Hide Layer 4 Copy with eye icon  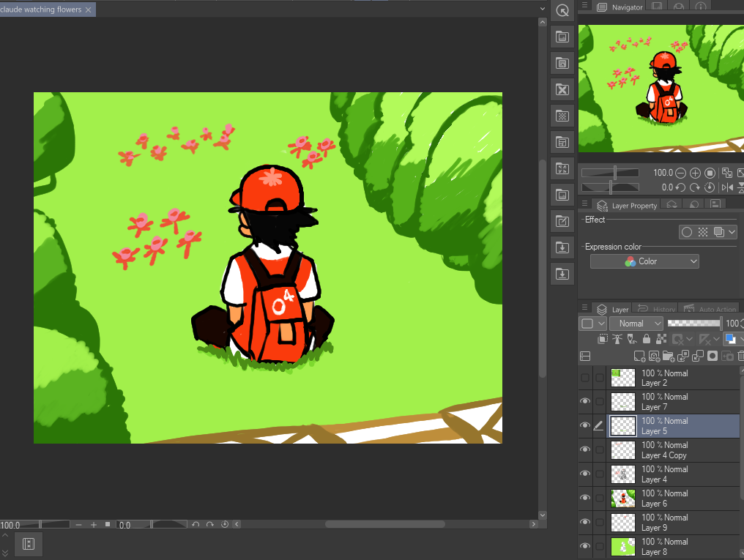[x=585, y=449]
